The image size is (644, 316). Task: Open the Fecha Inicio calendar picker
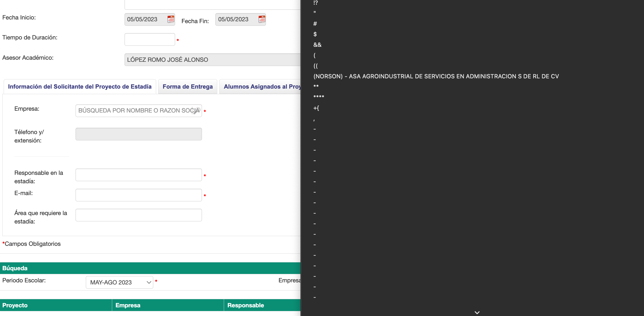tap(171, 19)
